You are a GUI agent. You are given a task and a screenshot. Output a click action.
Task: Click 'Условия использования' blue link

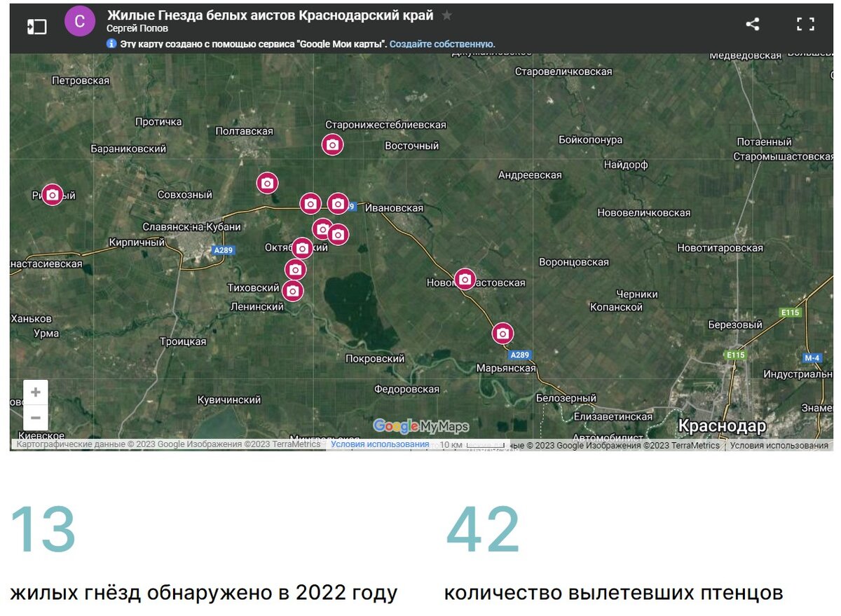tap(380, 444)
